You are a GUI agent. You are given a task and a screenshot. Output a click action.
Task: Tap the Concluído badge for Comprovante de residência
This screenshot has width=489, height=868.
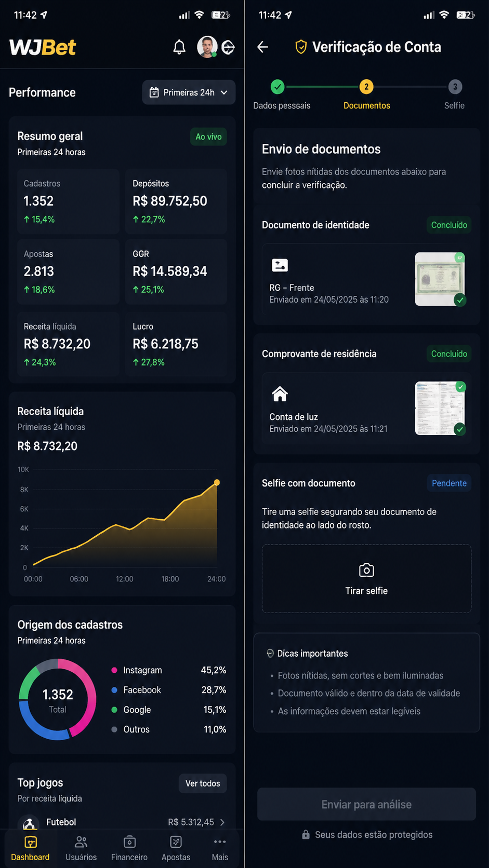449,354
